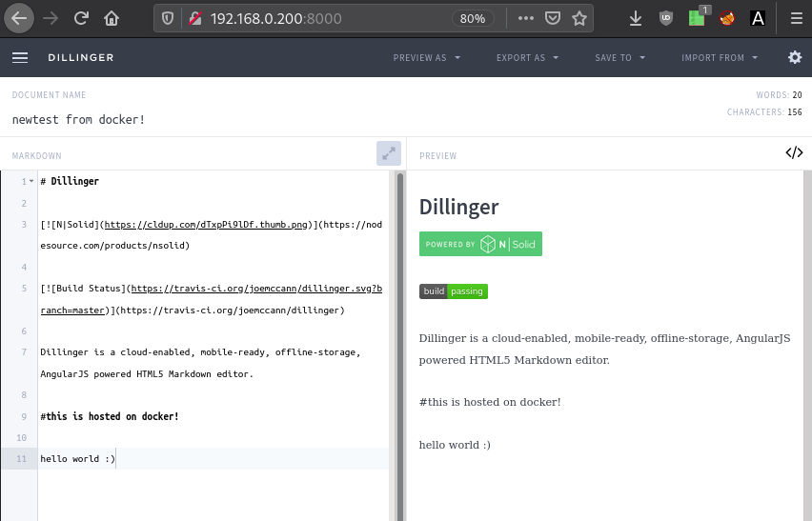This screenshot has height=521, width=812.
Task: Click the tracking protection shield icon
Action: point(168,19)
